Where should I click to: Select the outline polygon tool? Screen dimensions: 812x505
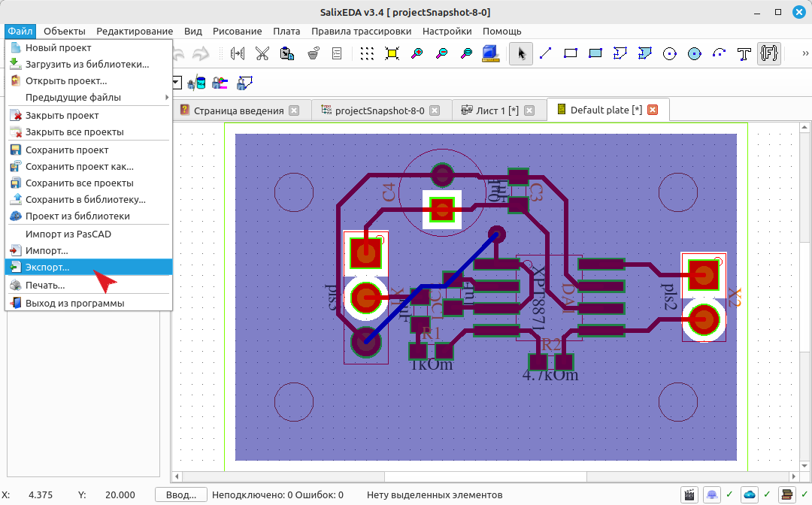click(x=620, y=53)
